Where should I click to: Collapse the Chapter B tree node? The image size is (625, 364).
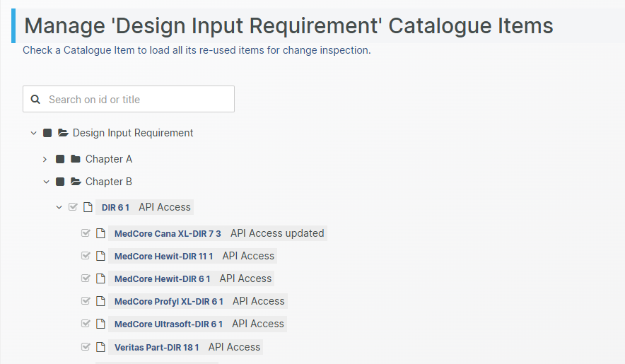tap(46, 182)
